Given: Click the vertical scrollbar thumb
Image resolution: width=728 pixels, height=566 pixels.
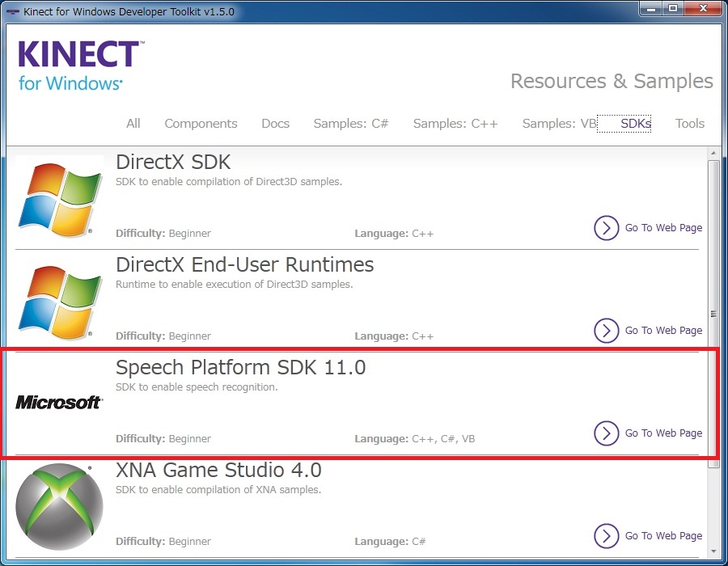Looking at the screenshot, I should point(713,314).
